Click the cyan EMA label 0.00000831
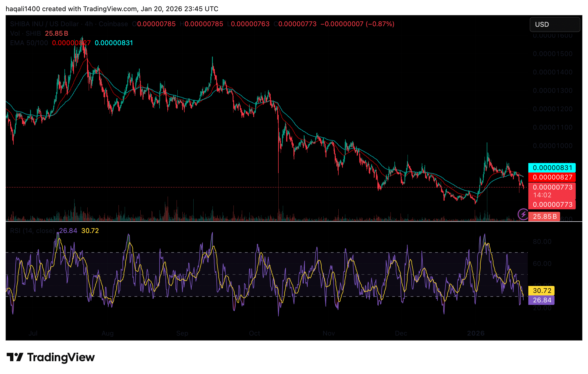 point(552,167)
